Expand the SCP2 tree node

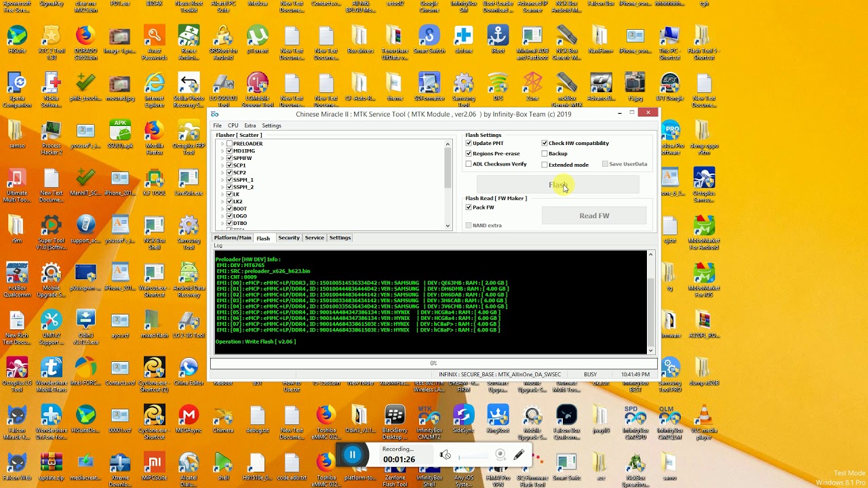coord(222,173)
